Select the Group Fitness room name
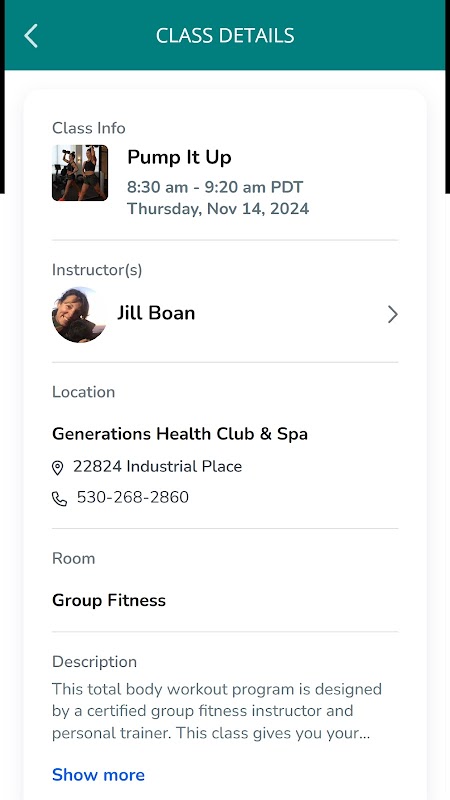This screenshot has height=800, width=450. [109, 601]
